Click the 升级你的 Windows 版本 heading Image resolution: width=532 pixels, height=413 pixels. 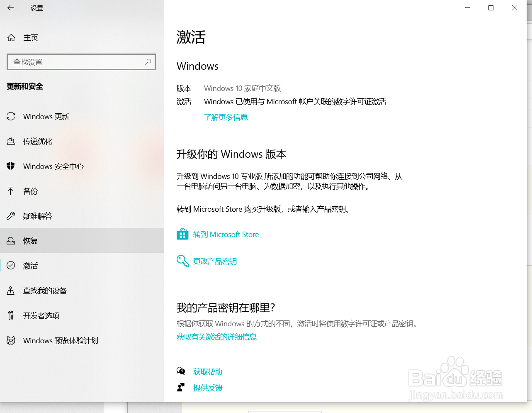[x=231, y=154]
